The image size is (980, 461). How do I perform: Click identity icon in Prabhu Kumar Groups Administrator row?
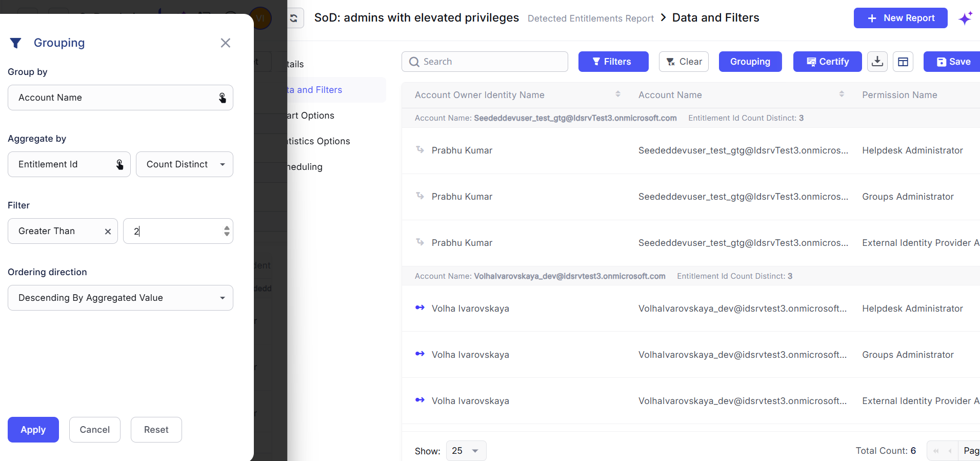point(420,196)
